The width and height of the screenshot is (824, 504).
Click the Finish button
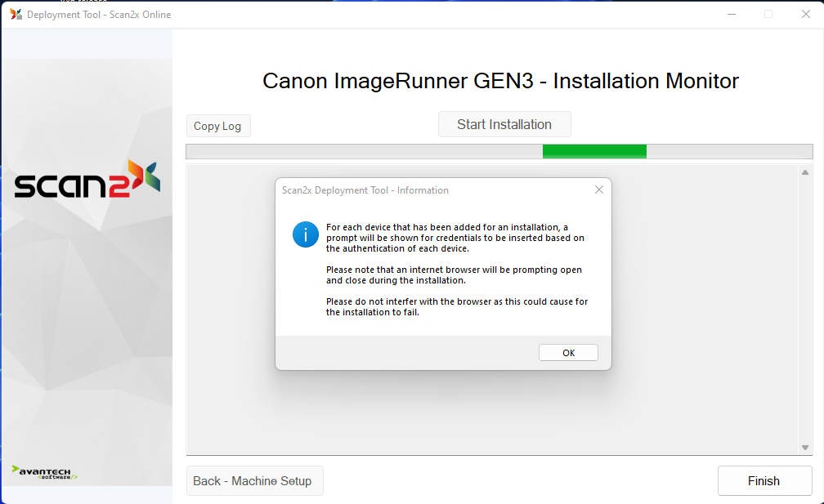pyautogui.click(x=764, y=481)
